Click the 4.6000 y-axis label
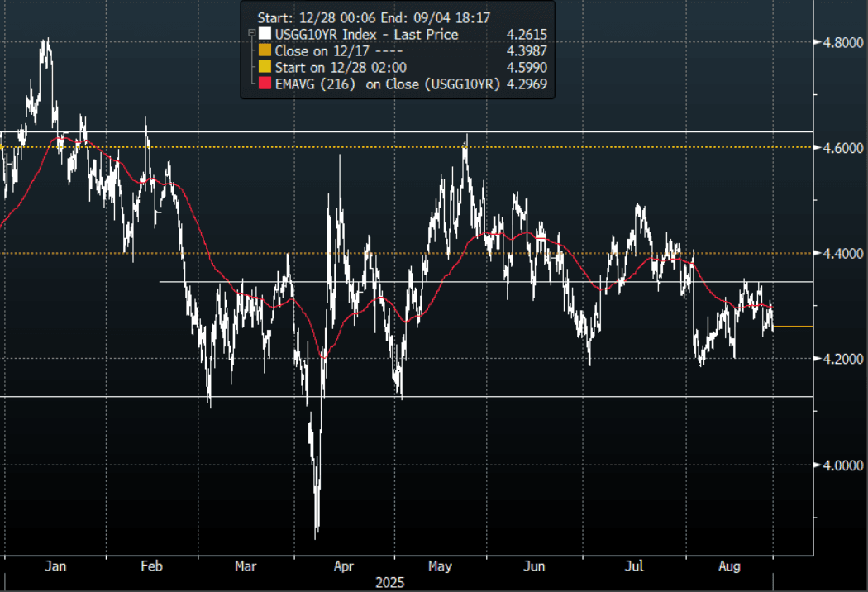 click(842, 148)
